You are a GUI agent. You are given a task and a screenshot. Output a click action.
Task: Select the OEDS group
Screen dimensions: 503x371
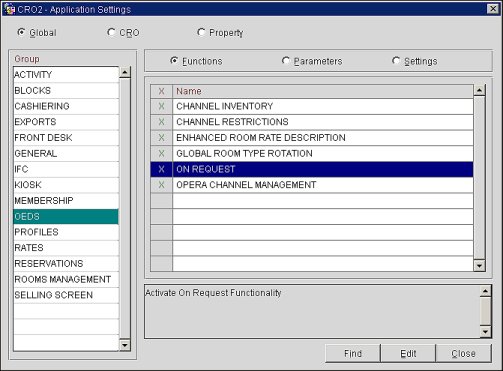[x=66, y=216]
